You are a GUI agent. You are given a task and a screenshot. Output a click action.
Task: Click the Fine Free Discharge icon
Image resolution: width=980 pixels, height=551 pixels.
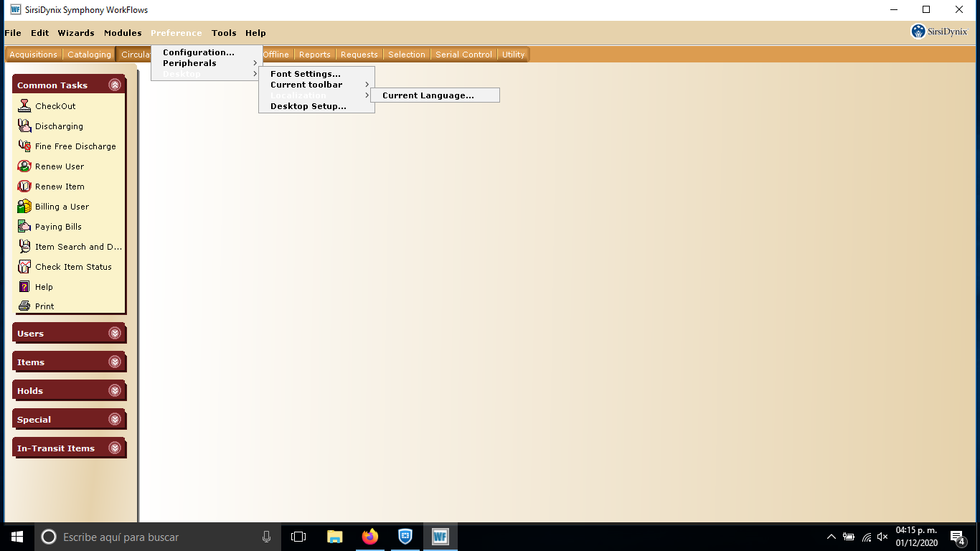(24, 146)
